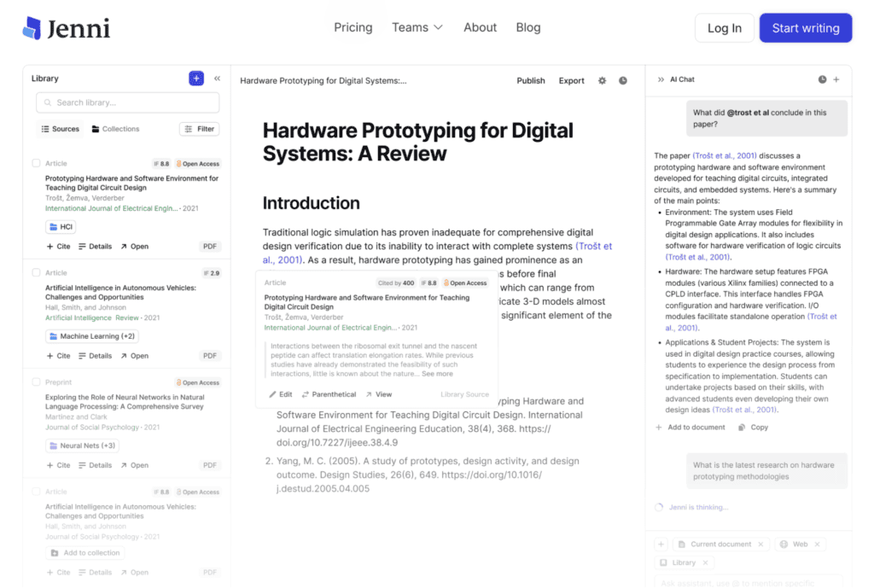Click the blue plus add-to-library button
The height and width of the screenshot is (588, 874).
[x=196, y=79]
